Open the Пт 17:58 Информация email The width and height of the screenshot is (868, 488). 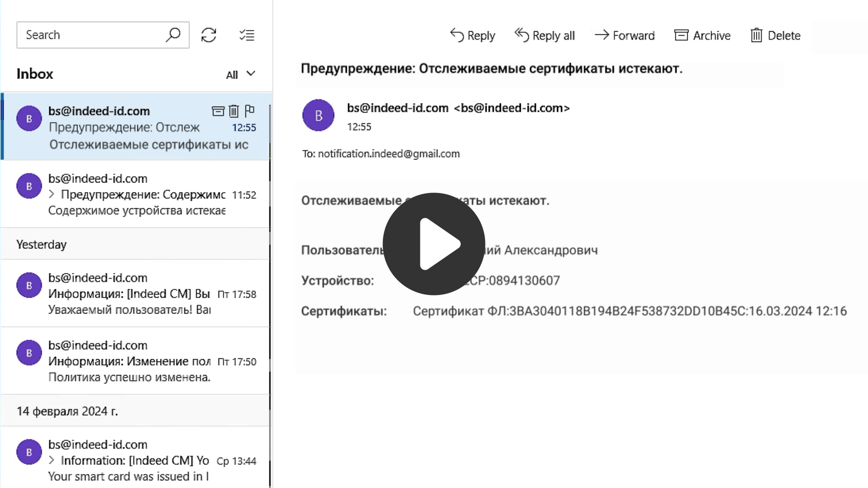click(136, 294)
